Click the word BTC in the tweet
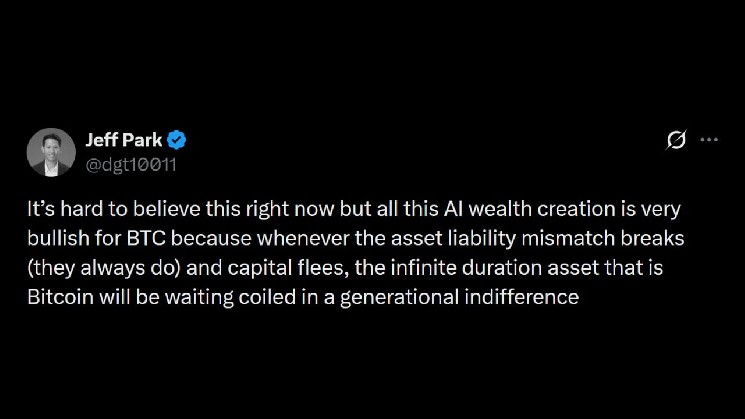745x419 pixels. pyautogui.click(x=146, y=238)
